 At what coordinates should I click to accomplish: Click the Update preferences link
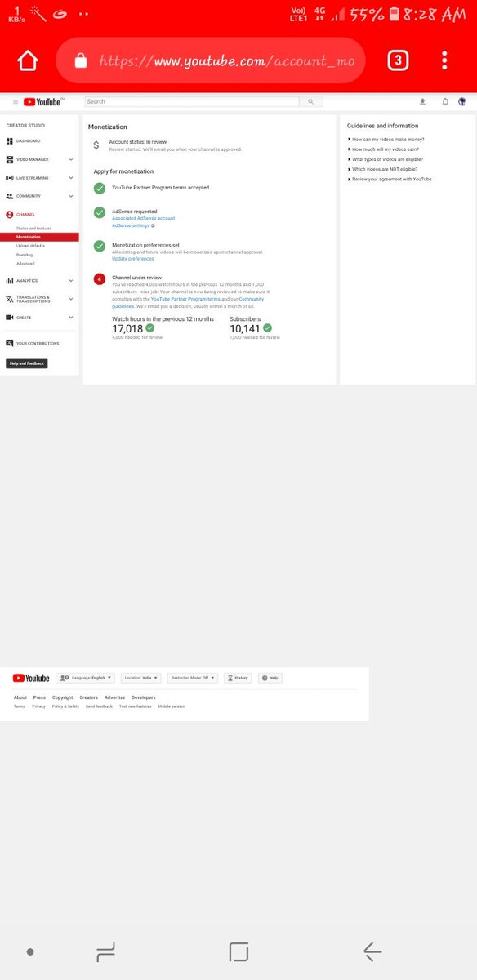coord(133,259)
